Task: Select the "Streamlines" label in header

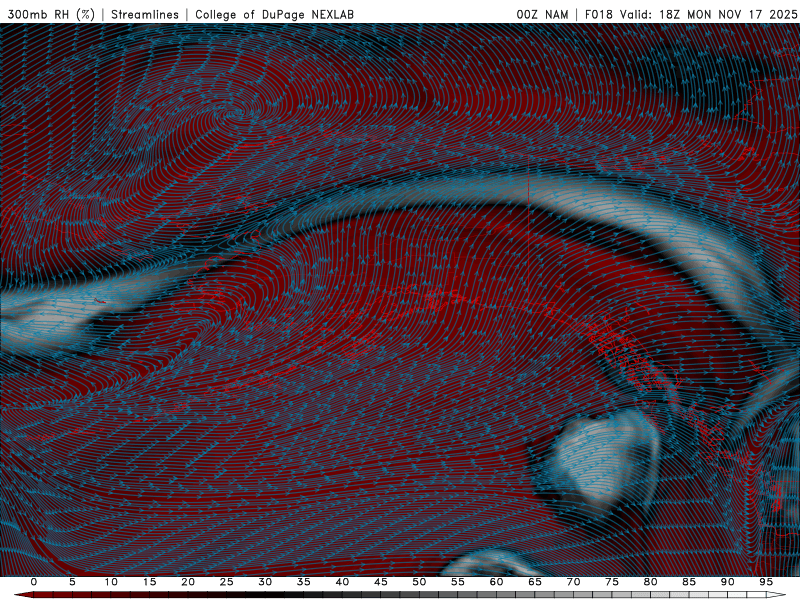Action: (145, 15)
